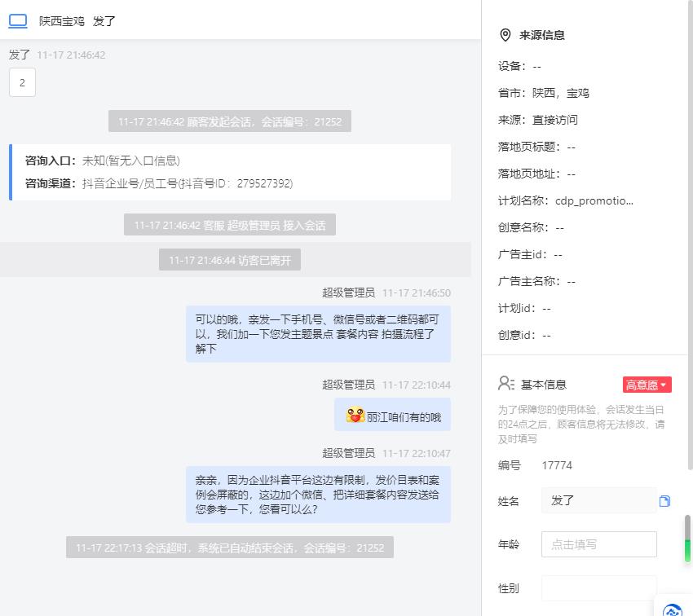
Task: Click the 编号 value 17774
Action: [x=557, y=465]
